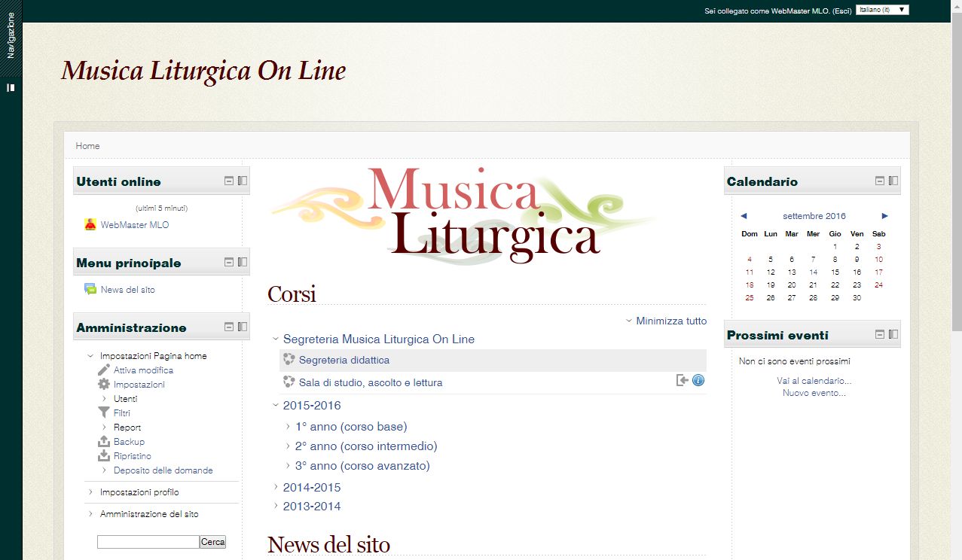Hide the Utenti online block
Screen dimensions: 962x560
[229, 181]
